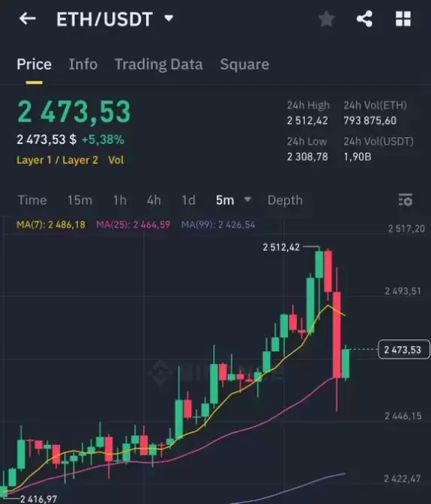Expand the ETH/USDT pair selector arrow
The height and width of the screenshot is (504, 431).
click(x=169, y=18)
